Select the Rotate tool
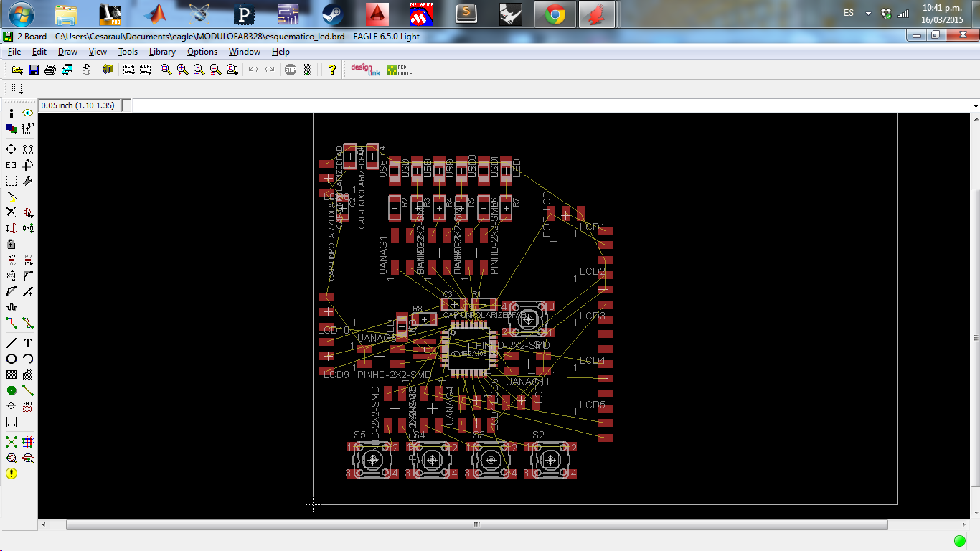Image resolution: width=980 pixels, height=551 pixels. tap(28, 165)
